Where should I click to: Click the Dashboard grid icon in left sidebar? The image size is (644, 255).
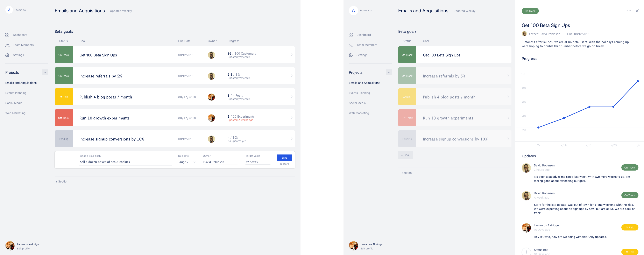(7, 35)
